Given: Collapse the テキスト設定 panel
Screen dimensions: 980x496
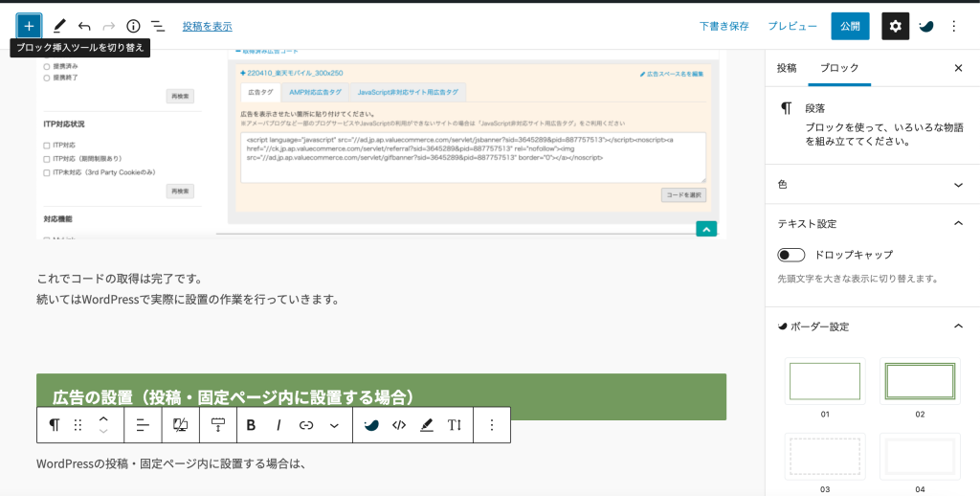Looking at the screenshot, I should point(872,223).
